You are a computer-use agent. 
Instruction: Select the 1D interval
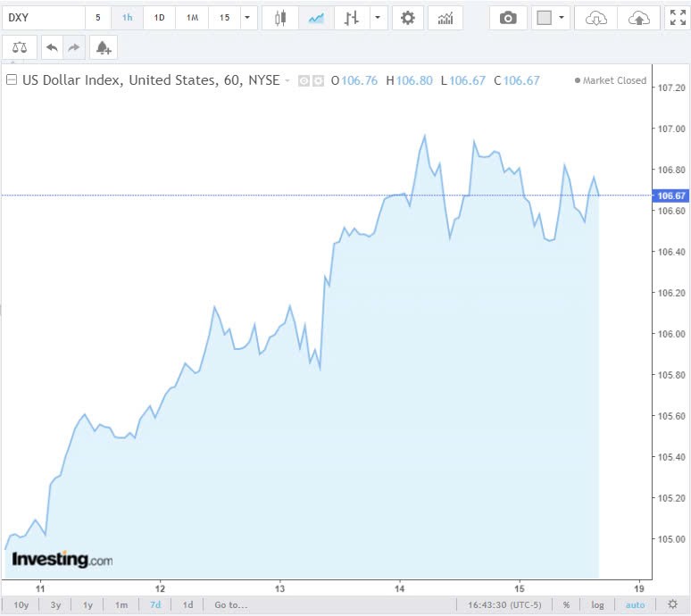point(159,18)
